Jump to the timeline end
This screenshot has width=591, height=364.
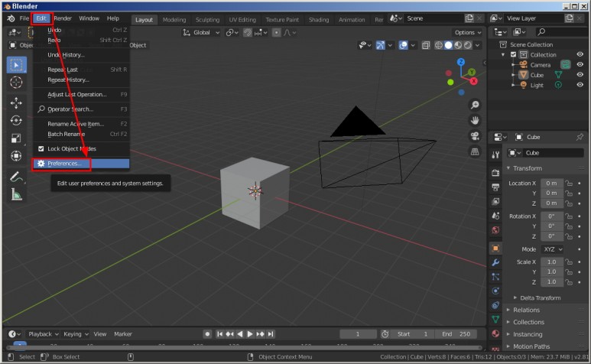click(x=271, y=334)
